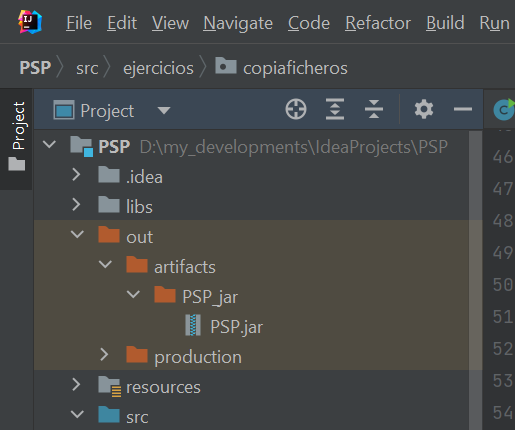Screen dimensions: 515x430
Task: Click the Expand All icon in the Project panel
Action: 335,109
